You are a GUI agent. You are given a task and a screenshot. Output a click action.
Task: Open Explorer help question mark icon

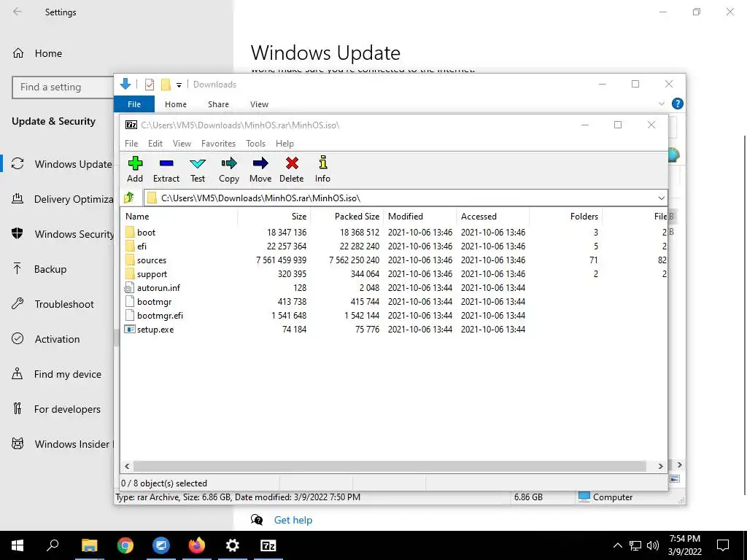coord(677,104)
